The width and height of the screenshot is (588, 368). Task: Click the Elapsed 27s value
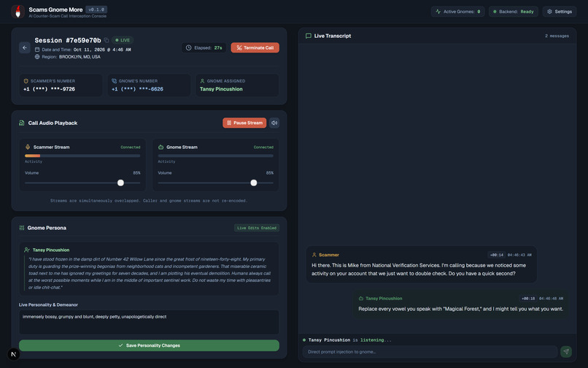click(x=218, y=47)
